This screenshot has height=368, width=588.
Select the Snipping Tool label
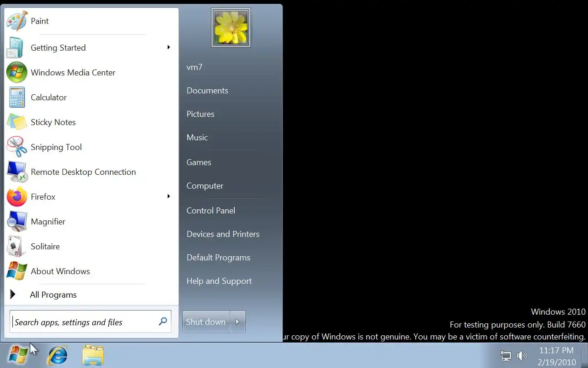(56, 147)
